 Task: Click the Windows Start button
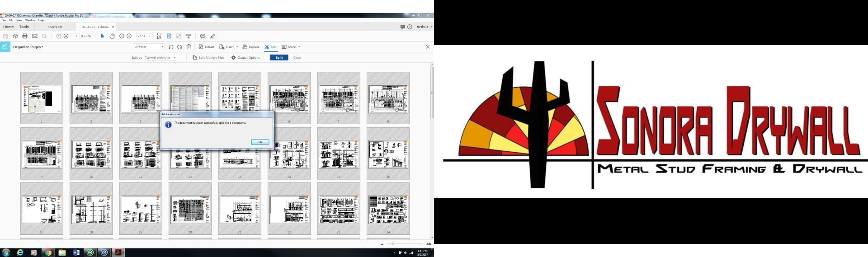click(x=6, y=252)
